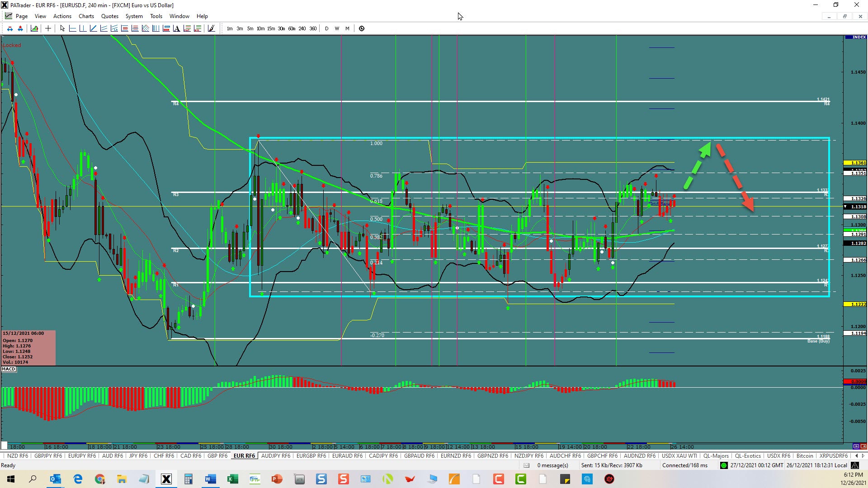
Task: Switch chart to 360 minute timeframe
Action: pos(313,28)
